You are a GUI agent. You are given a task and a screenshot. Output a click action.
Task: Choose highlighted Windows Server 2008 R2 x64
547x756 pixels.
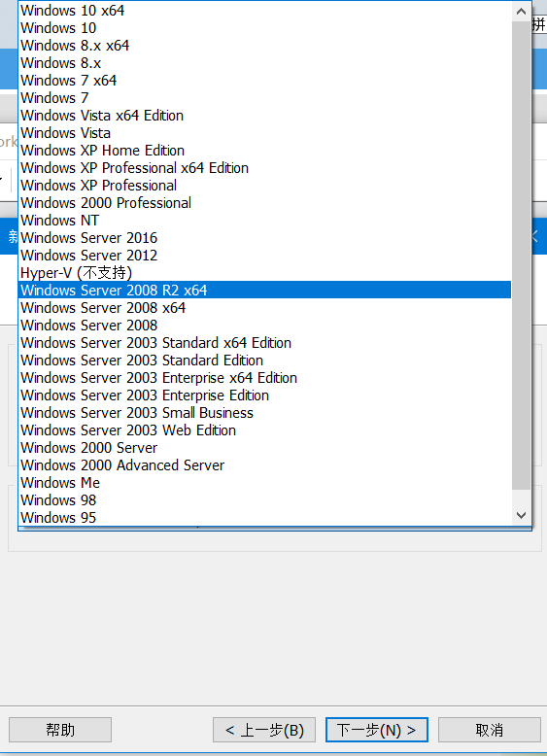click(264, 291)
